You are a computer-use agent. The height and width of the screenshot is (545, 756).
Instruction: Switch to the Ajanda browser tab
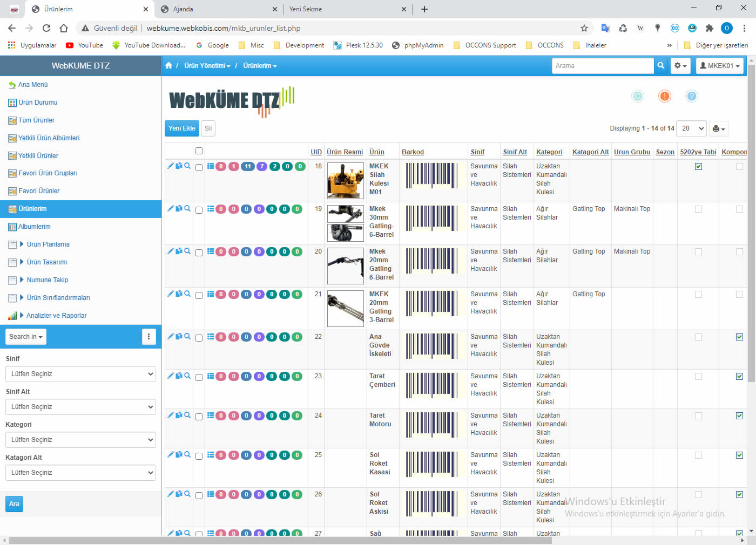[x=219, y=9]
